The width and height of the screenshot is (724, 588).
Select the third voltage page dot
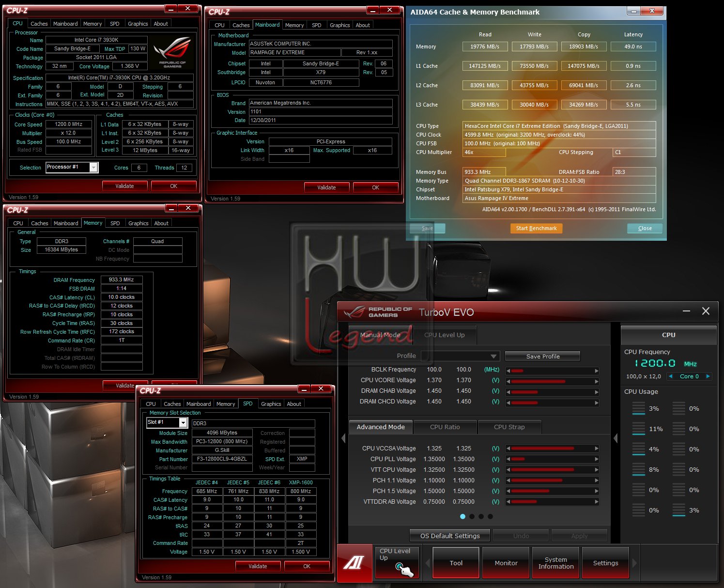pos(481,516)
